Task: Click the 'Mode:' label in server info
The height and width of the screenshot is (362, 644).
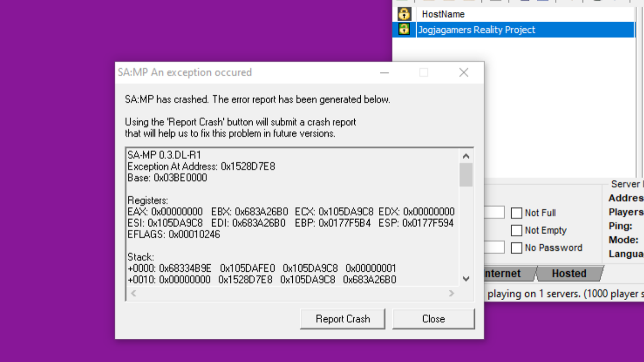Action: pos(623,240)
